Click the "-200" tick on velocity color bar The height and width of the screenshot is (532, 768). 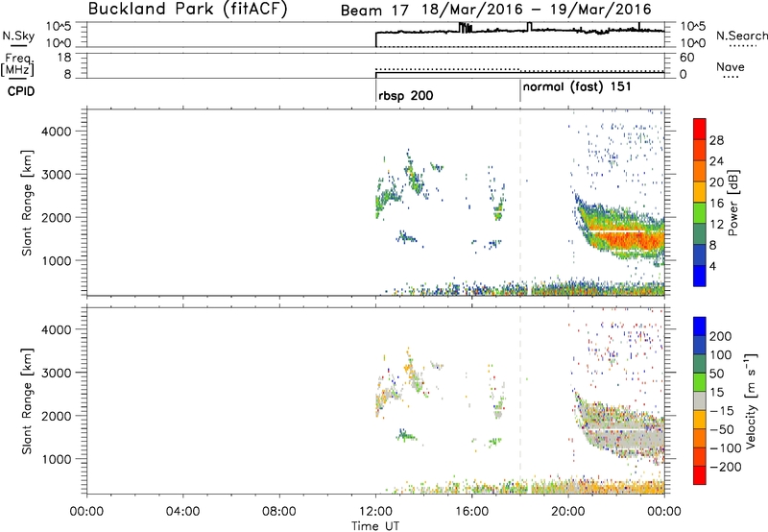(726, 467)
